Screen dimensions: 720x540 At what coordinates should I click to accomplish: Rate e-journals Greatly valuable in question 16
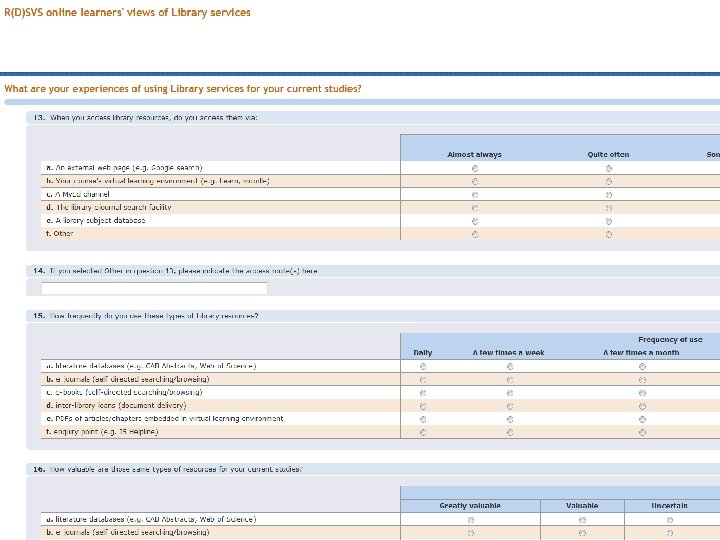point(471,533)
